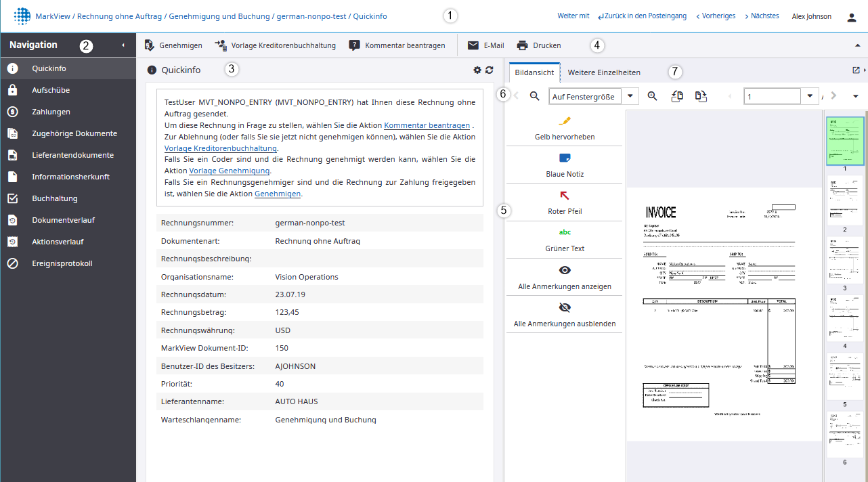
Task: Rotate the document page right
Action: (x=701, y=96)
